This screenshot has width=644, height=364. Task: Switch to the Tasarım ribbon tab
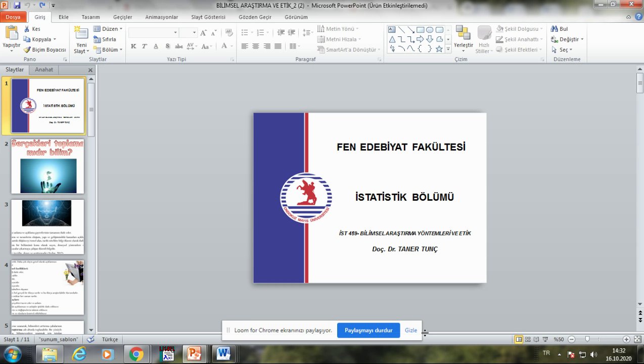[x=90, y=17]
